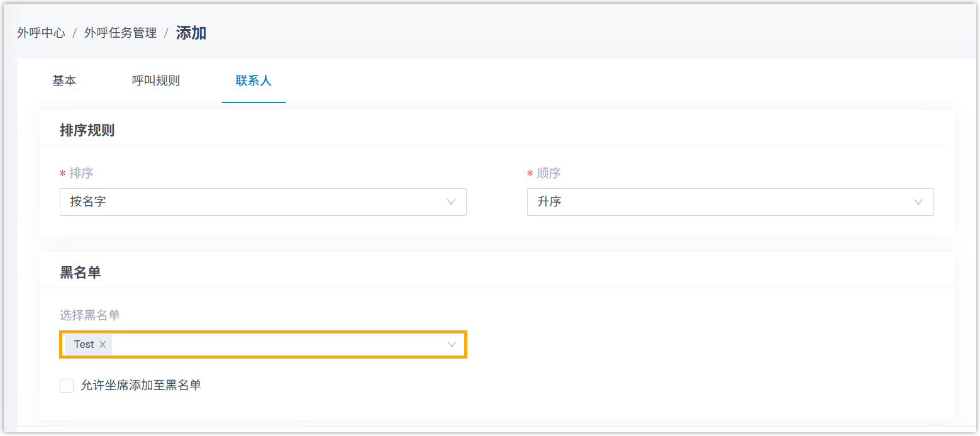Navigate to 外呼中心 in breadcrumb
The image size is (980, 436).
pyautogui.click(x=41, y=33)
